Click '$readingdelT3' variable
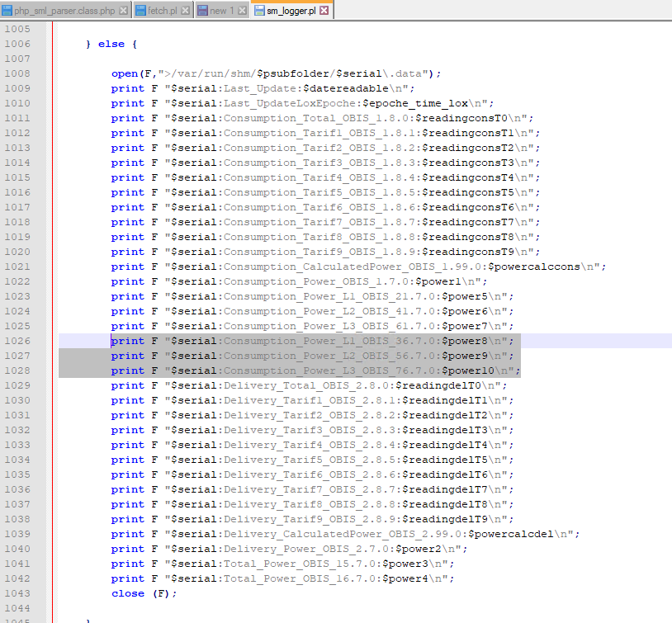 pos(445,430)
